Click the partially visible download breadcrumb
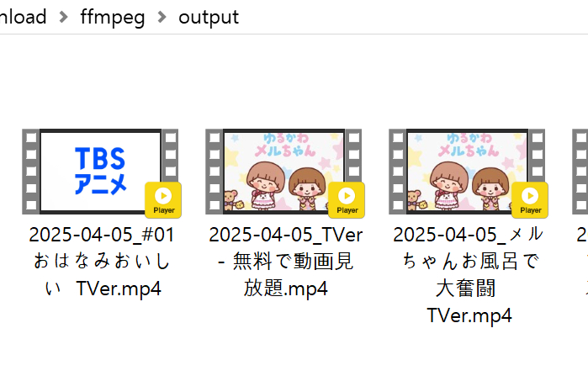588x376 pixels. click(23, 17)
